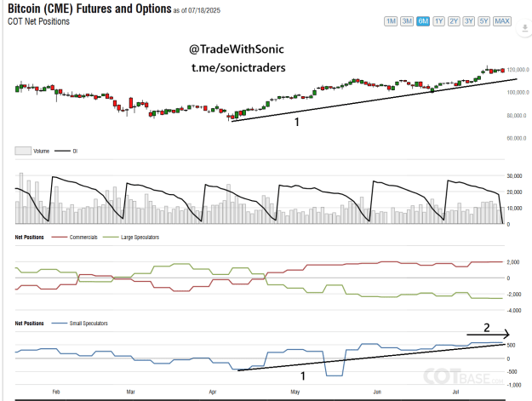Viewport: 532px width, 401px height.
Task: Click the Apr marker on the time axis
Action: [213, 392]
